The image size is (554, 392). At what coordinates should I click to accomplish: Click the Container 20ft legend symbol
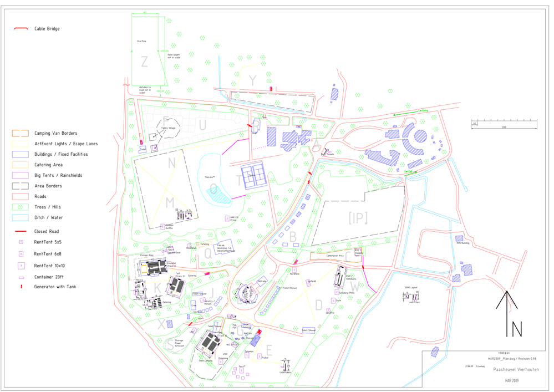(x=21, y=277)
